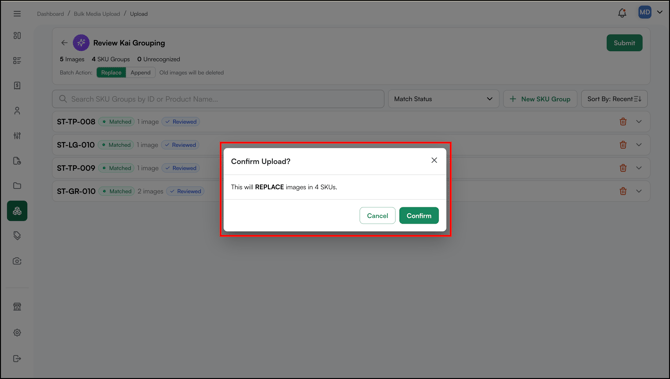Click the ST-GR-010 SKU label
The width and height of the screenshot is (670, 379).
(x=76, y=191)
